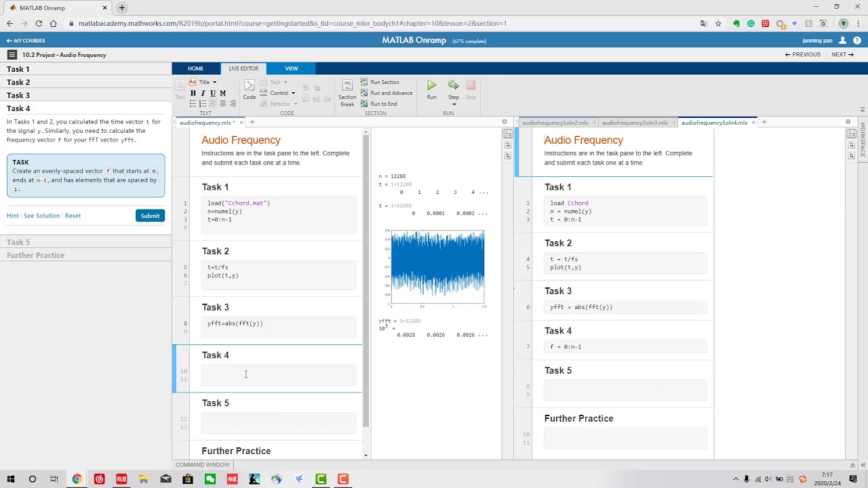Go to the PREVIOUS section

[803, 55]
